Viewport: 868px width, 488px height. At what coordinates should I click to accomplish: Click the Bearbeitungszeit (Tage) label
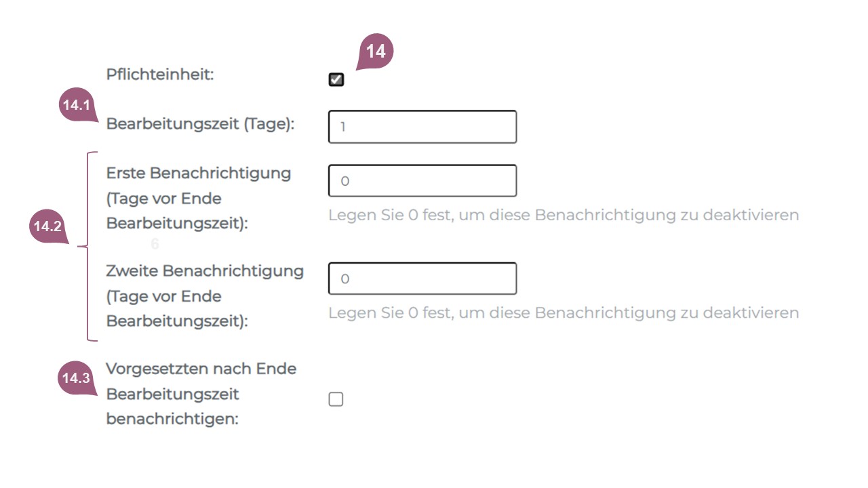click(x=200, y=125)
